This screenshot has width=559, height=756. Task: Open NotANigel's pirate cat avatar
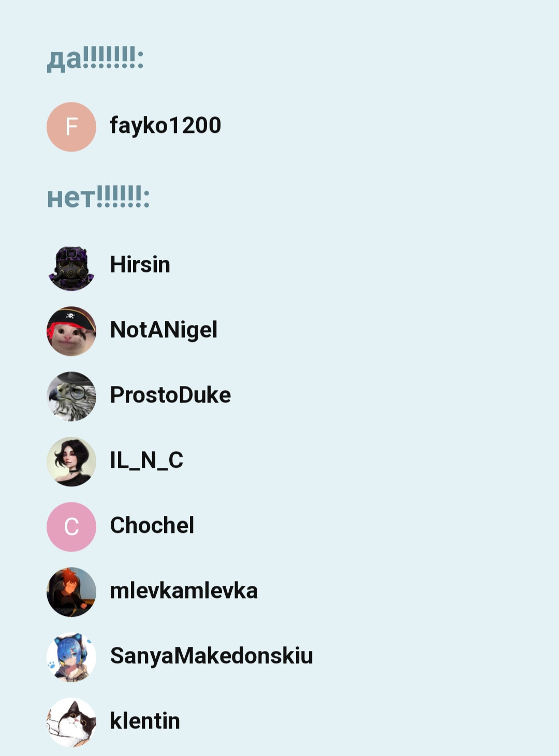coord(71,331)
